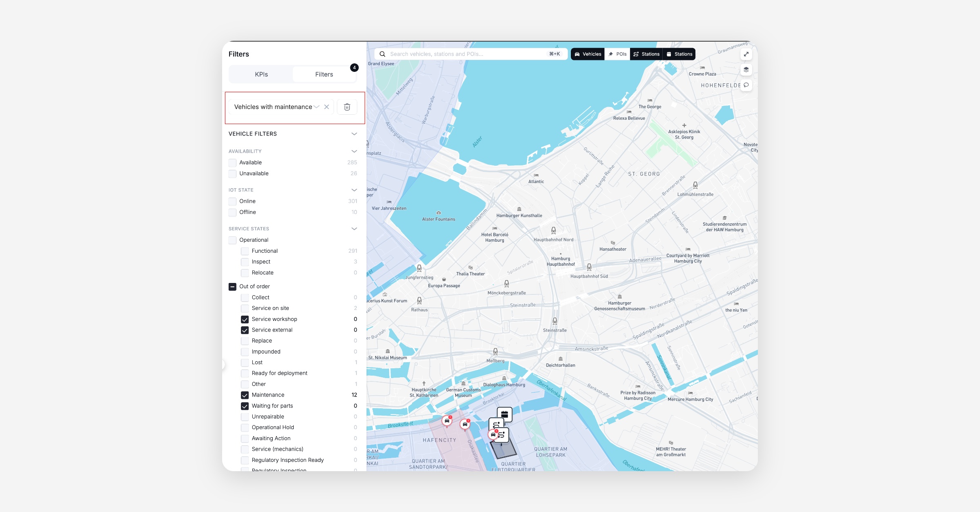Toggle the Vehicles map layer button
980x512 pixels.
click(588, 54)
